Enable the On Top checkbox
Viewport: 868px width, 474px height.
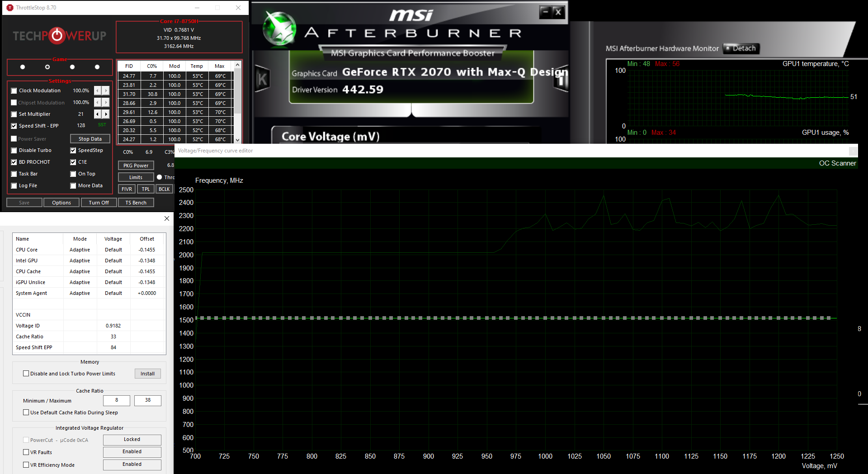point(73,174)
